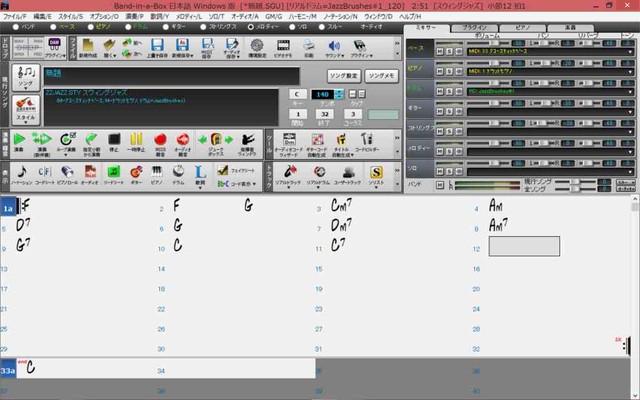The height and width of the screenshot is (400, 640).
Task: Switch to the Piano tab in mixer
Action: coord(522,28)
